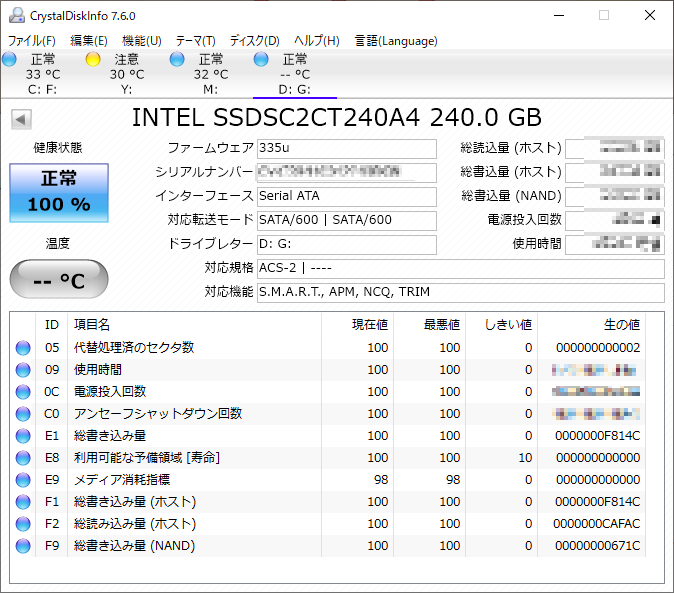
Task: Click the 電源投入回数 value box
Action: pos(615,220)
